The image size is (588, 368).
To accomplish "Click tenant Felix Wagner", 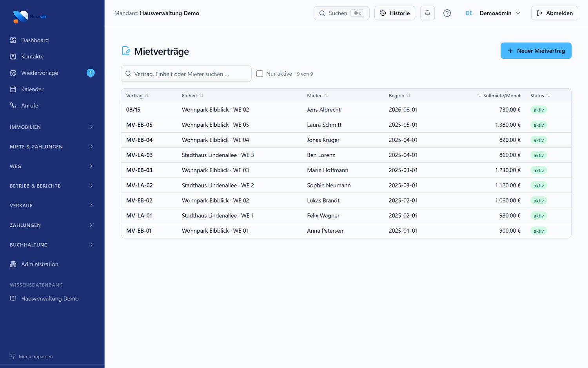I will click(x=323, y=216).
